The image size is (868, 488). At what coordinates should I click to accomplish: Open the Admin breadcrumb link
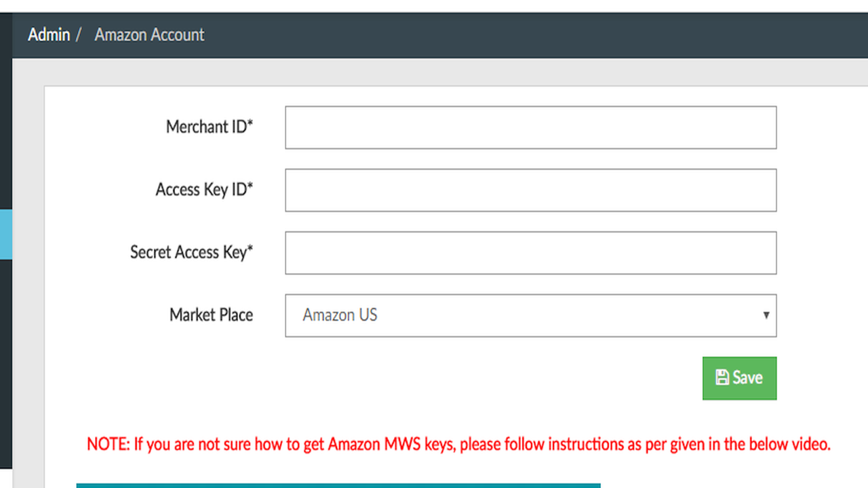[49, 35]
